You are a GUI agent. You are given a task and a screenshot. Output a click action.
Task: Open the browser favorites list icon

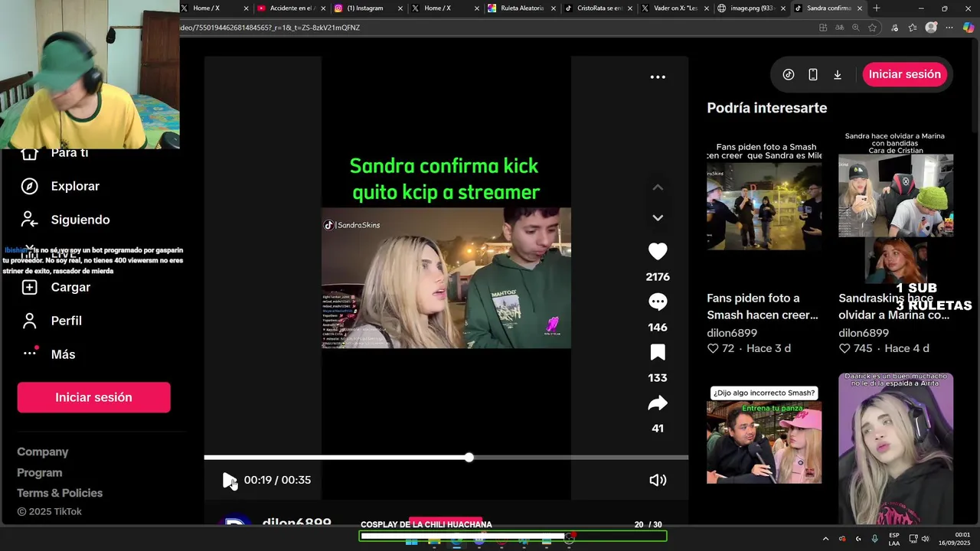pos(913,28)
